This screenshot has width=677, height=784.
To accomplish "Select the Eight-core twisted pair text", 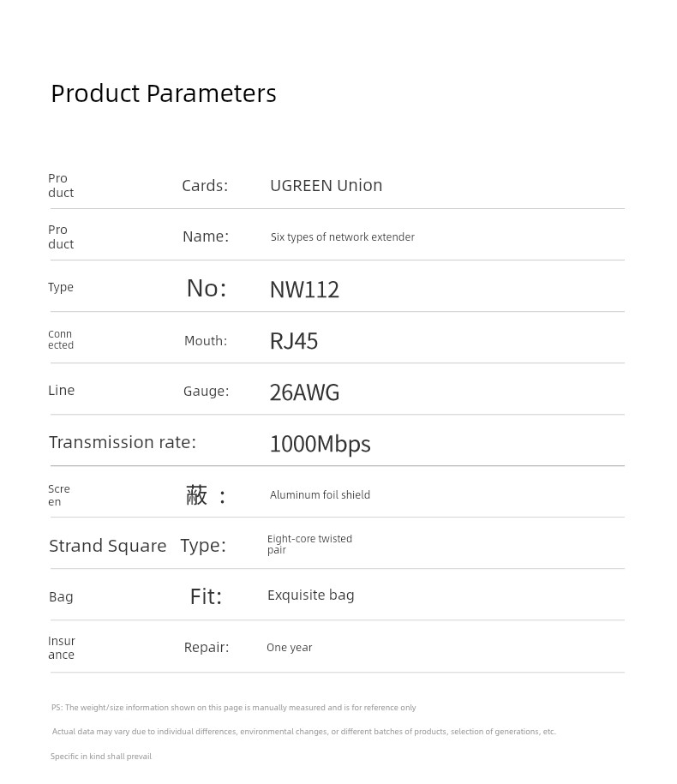I will tap(309, 544).
